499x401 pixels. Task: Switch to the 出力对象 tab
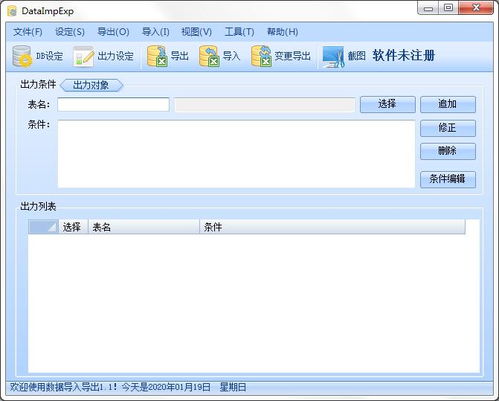pos(91,85)
